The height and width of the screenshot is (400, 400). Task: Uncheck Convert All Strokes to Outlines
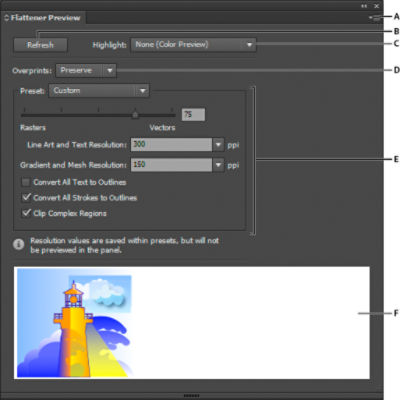coord(26,198)
